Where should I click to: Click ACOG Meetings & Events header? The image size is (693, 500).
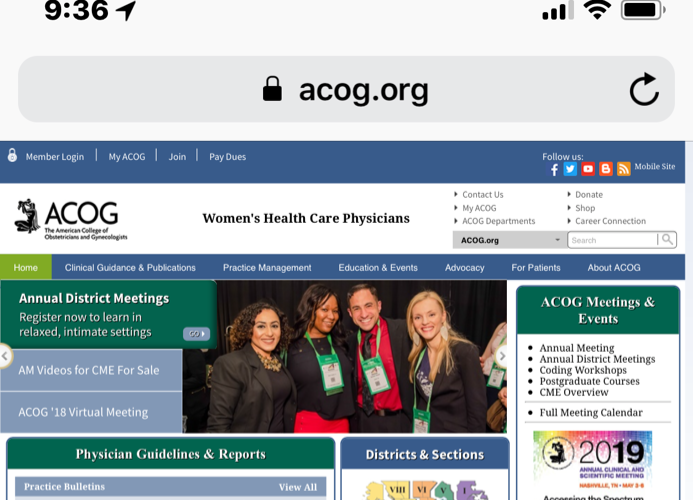(x=598, y=310)
